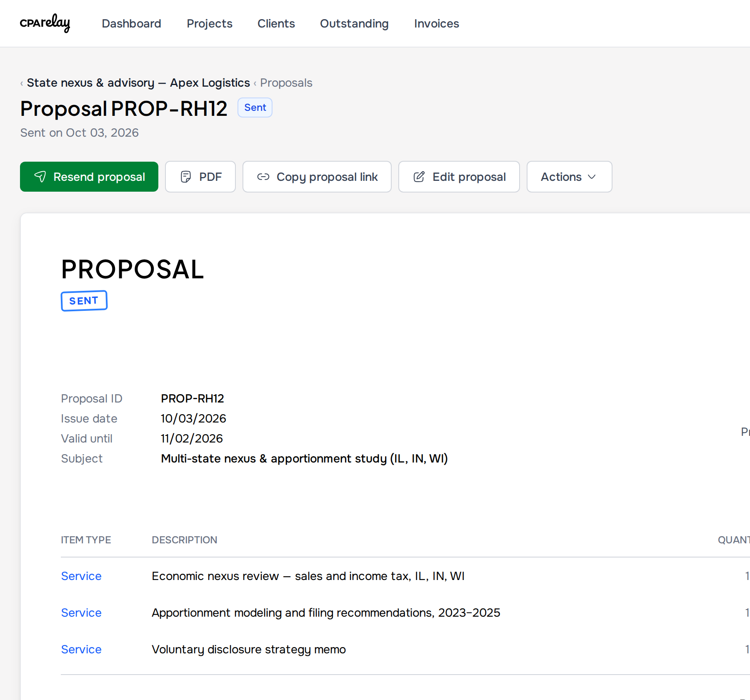This screenshot has height=700, width=750.
Task: Click the ITEM TYPE column header
Action: (86, 540)
